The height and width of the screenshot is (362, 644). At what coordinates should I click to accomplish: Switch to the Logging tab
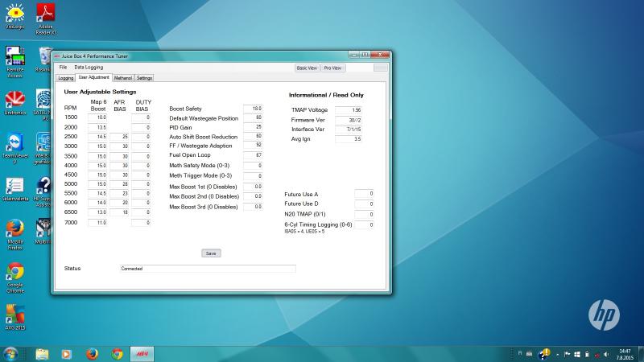click(x=66, y=78)
